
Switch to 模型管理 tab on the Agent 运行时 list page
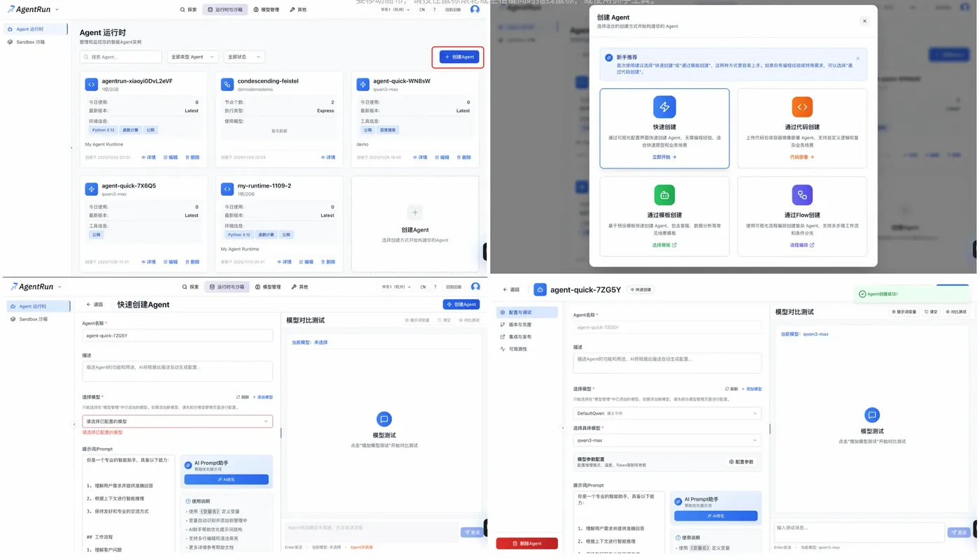266,10
